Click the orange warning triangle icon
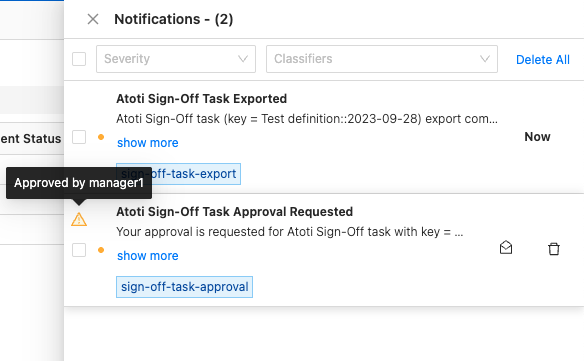Screen dimensions: 584x361 tap(79, 219)
